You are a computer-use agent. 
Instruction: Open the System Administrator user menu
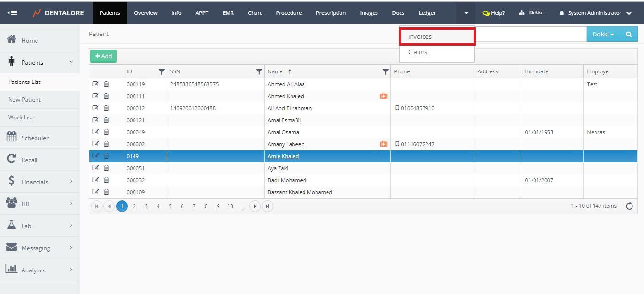tap(595, 13)
